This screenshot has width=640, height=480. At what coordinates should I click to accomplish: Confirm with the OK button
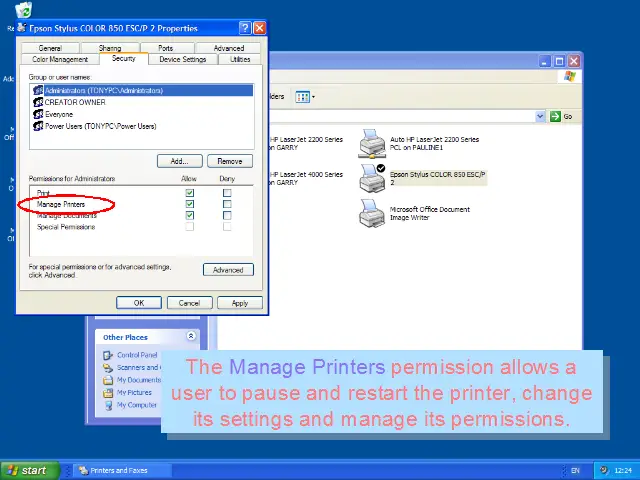tap(139, 303)
